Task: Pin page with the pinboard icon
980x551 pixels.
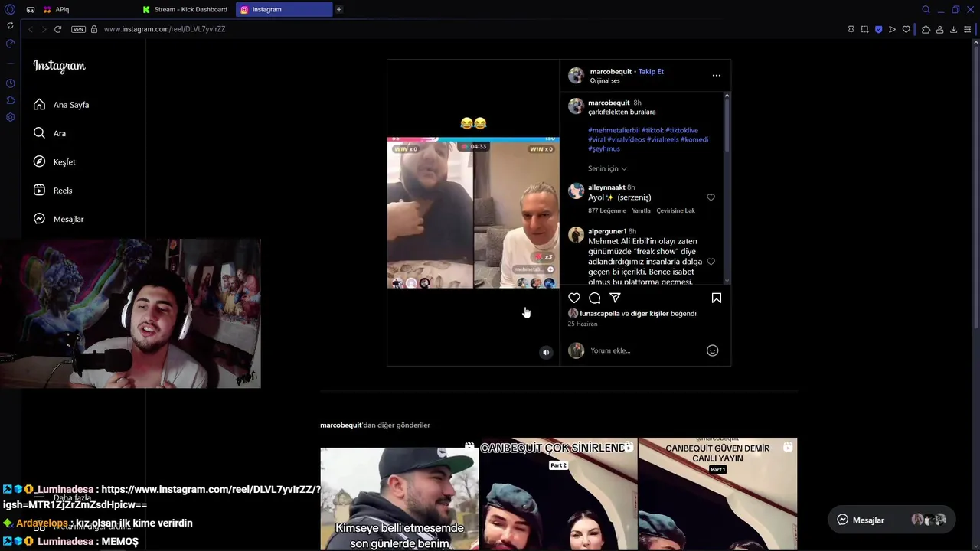Action: coord(851,29)
